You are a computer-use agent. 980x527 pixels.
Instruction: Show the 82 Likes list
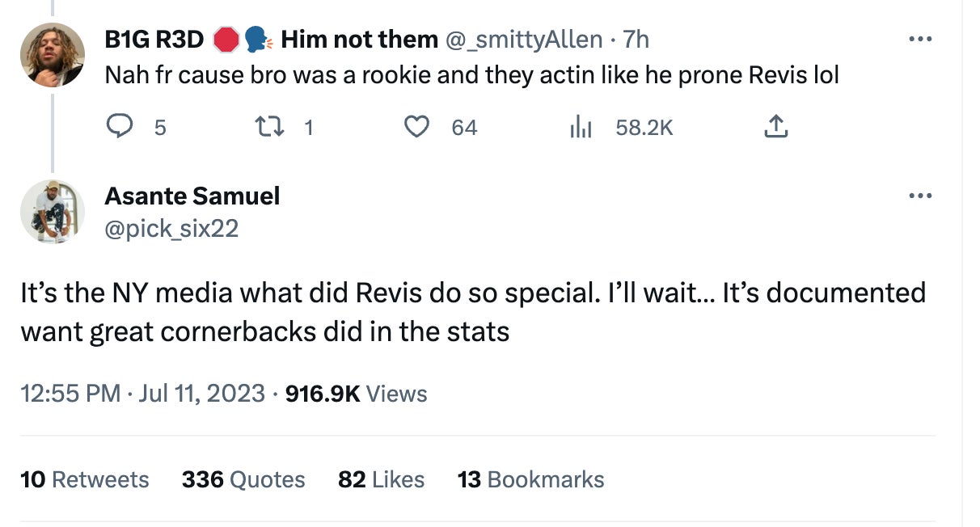point(381,479)
